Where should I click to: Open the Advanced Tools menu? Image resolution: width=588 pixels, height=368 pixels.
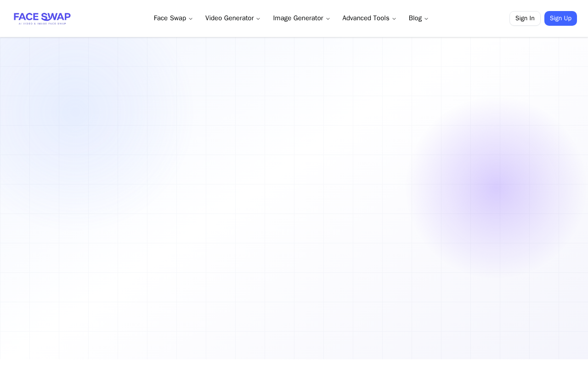[x=369, y=18]
